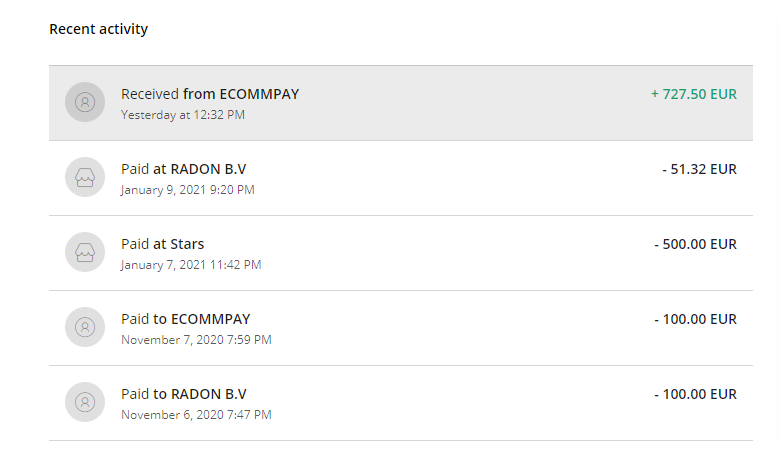This screenshot has width=778, height=468.
Task: Select the November 6 - 100.00 EUR amount
Action: pyautogui.click(x=696, y=394)
